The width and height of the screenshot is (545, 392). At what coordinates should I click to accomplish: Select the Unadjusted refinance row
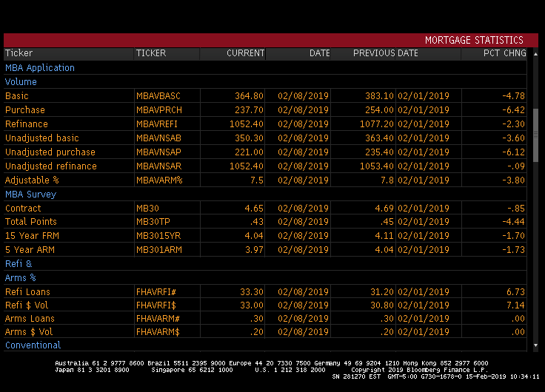tap(265, 166)
